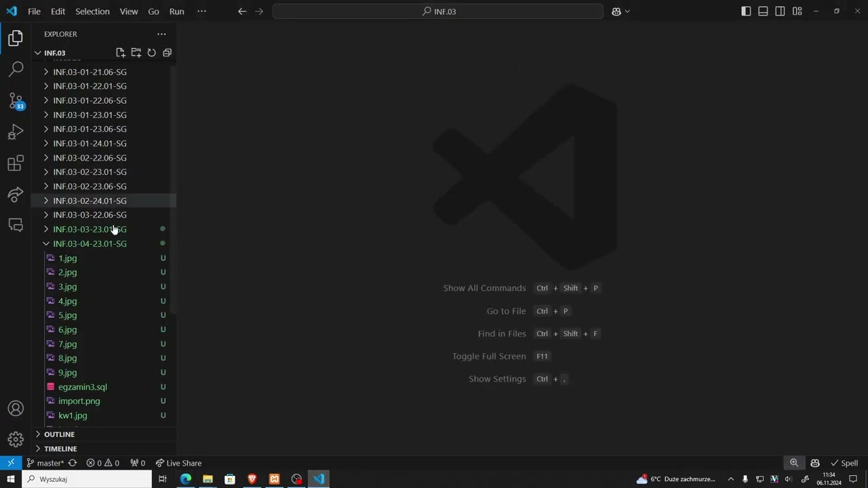Expand folder INF.03-02-24.01-SG
Image resolution: width=868 pixels, height=488 pixels.
tap(104, 201)
